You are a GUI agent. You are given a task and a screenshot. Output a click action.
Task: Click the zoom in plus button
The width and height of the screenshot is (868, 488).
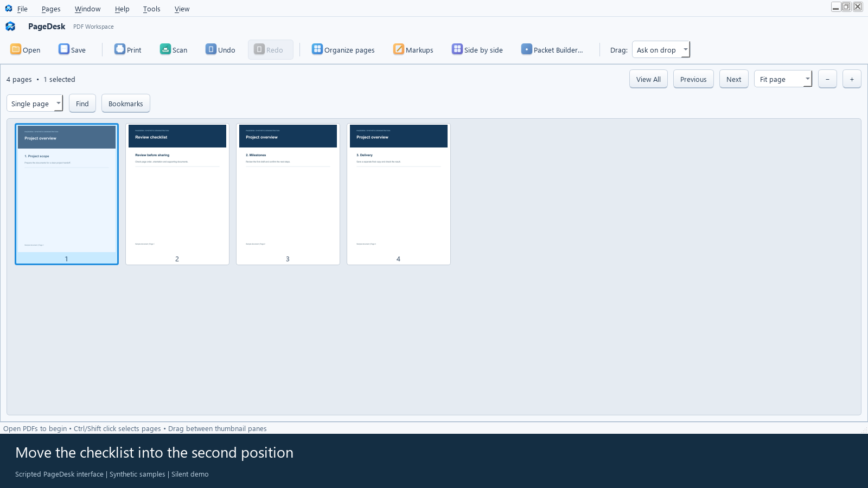852,79
